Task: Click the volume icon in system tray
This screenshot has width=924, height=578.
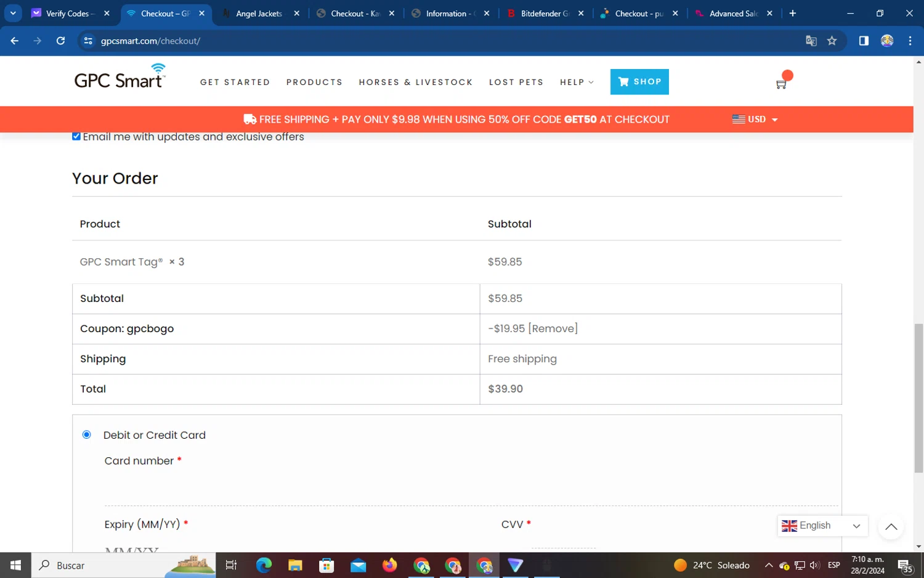Action: (815, 565)
